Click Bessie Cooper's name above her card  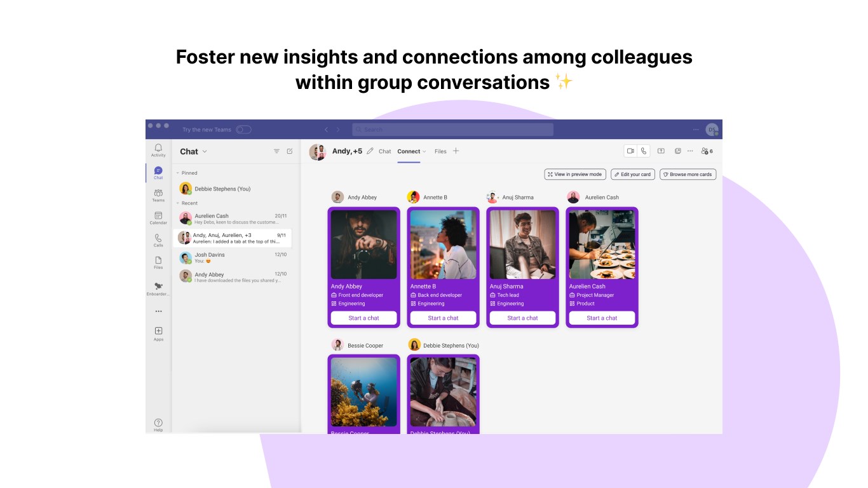tap(365, 346)
